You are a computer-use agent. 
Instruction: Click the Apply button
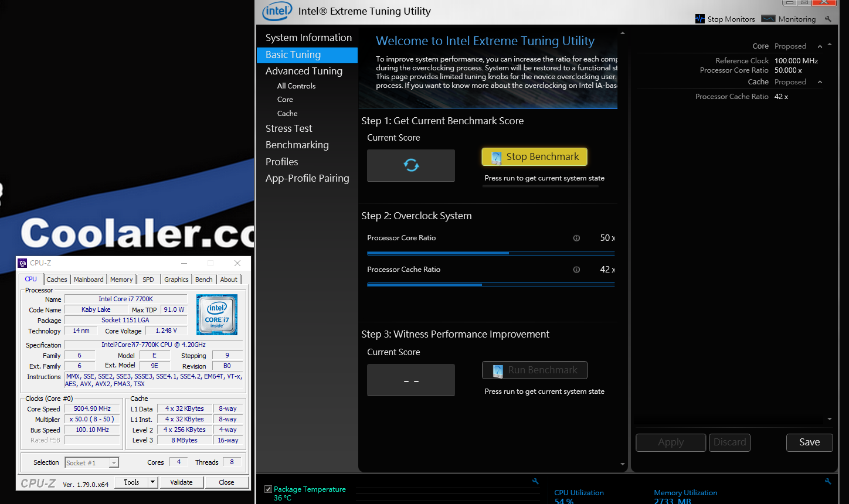[671, 442]
